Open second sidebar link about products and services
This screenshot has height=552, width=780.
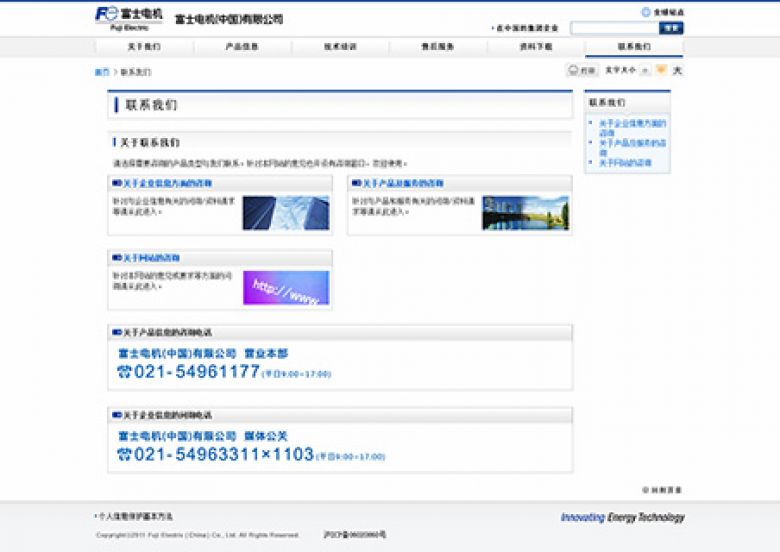click(632, 148)
